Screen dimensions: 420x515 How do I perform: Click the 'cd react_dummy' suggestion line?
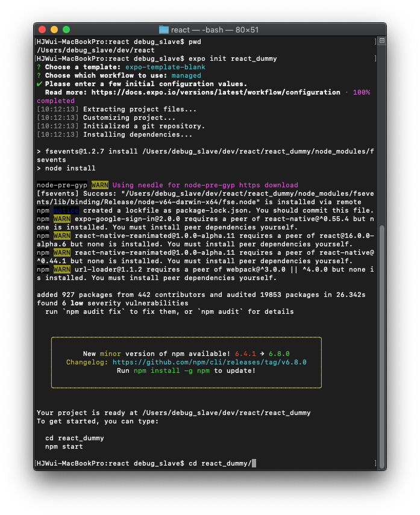coord(75,438)
